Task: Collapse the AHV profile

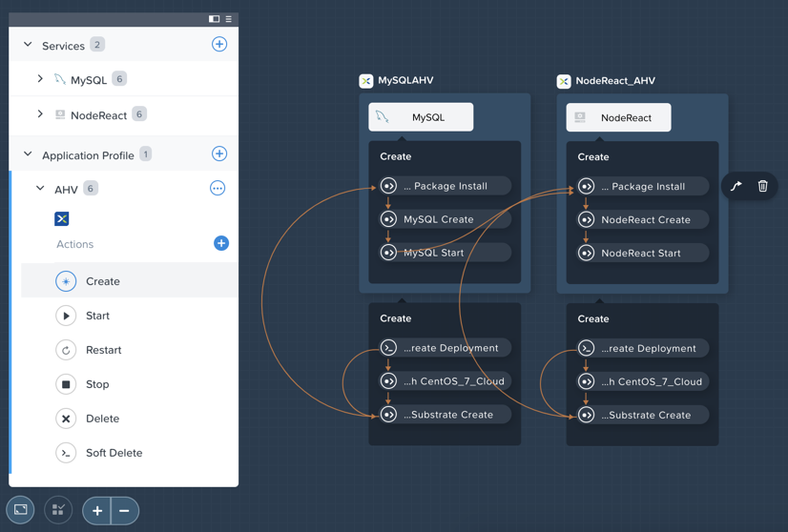Action: [40, 189]
